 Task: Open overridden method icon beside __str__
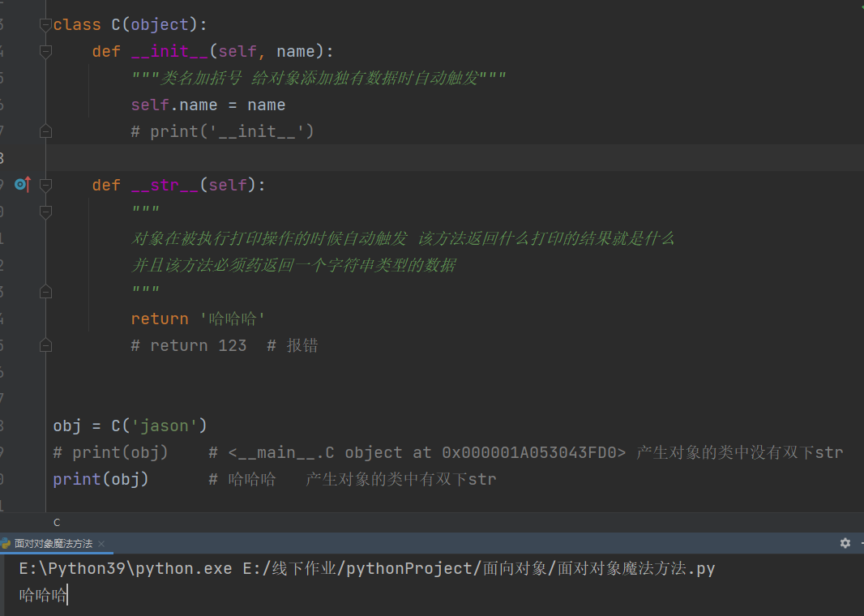(23, 184)
